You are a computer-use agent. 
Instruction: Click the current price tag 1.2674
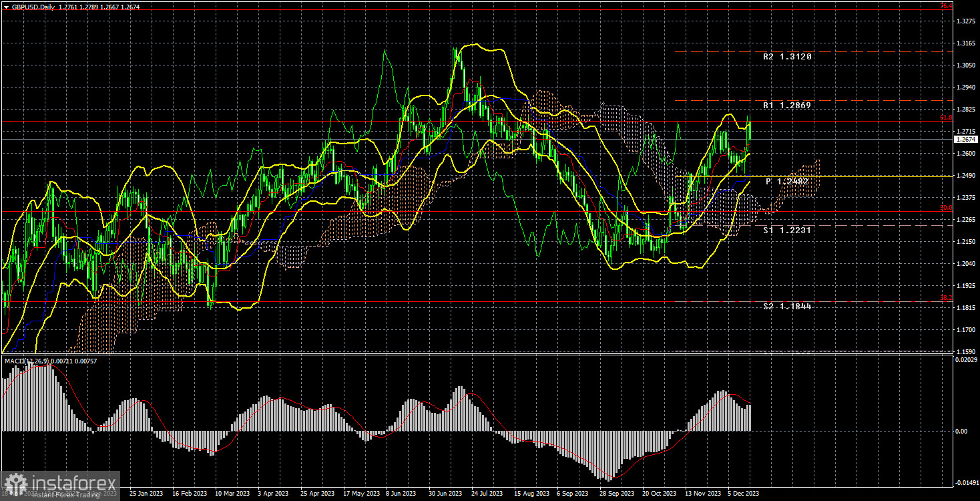(x=965, y=140)
